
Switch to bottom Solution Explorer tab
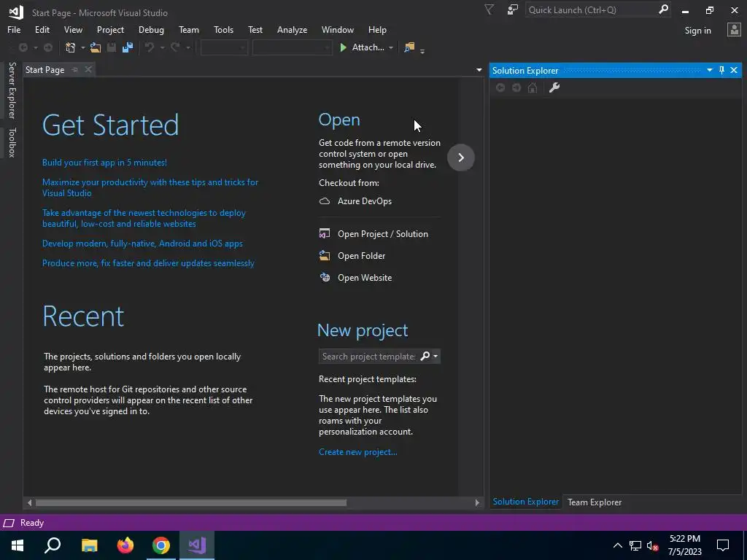pos(525,502)
